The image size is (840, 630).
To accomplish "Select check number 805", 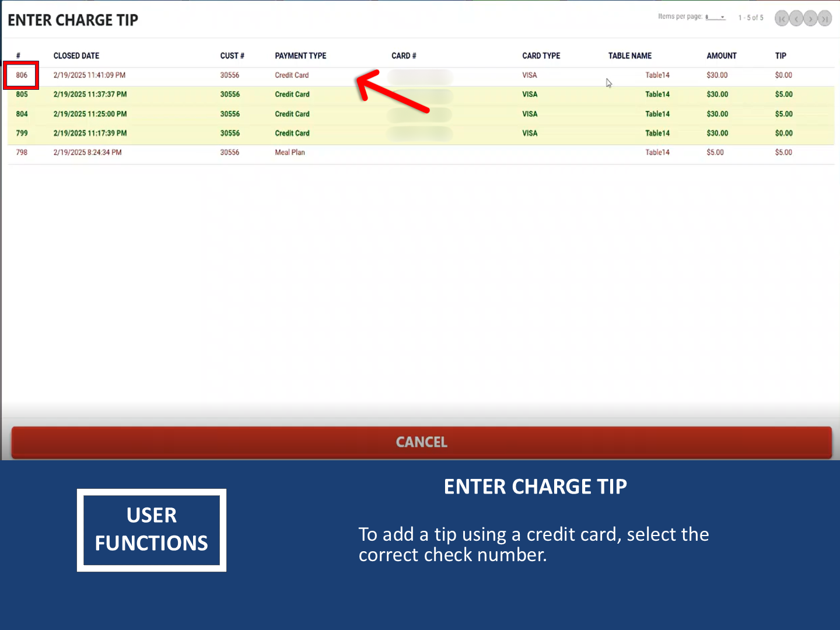I will (22, 94).
